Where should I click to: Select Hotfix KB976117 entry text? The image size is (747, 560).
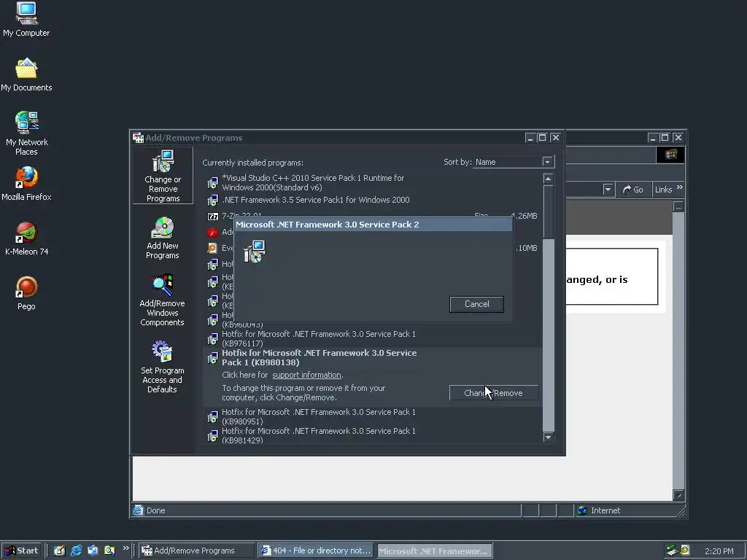[319, 339]
